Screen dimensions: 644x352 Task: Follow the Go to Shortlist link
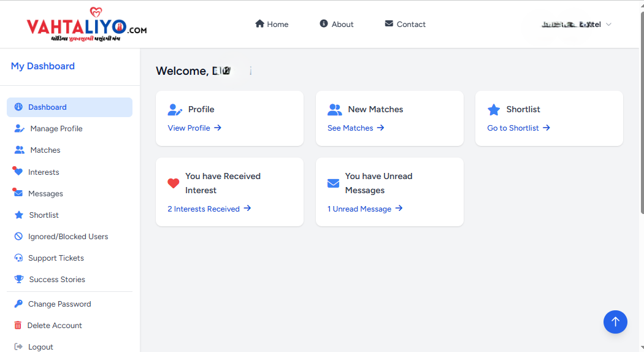518,128
